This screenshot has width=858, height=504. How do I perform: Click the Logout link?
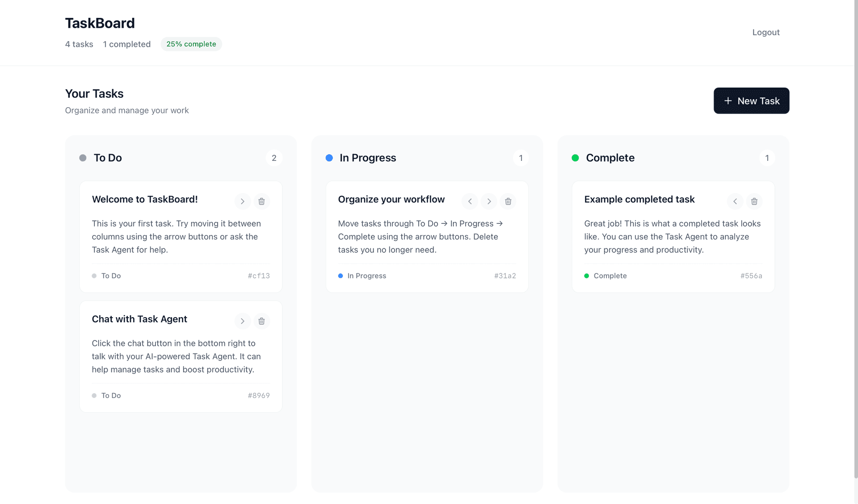click(x=766, y=32)
